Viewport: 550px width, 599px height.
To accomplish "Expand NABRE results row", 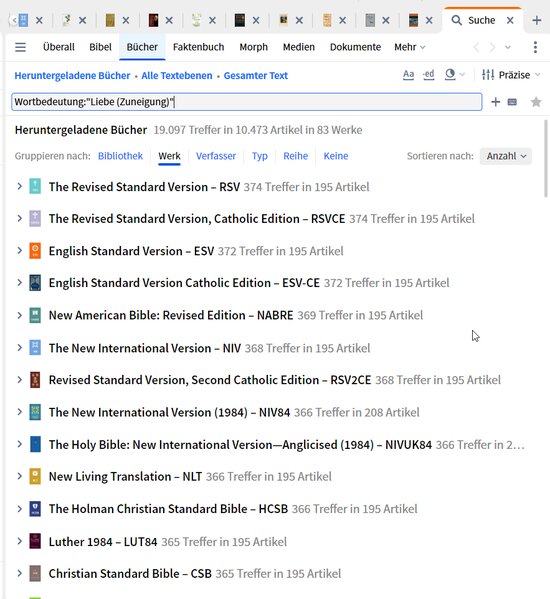I will 19,315.
